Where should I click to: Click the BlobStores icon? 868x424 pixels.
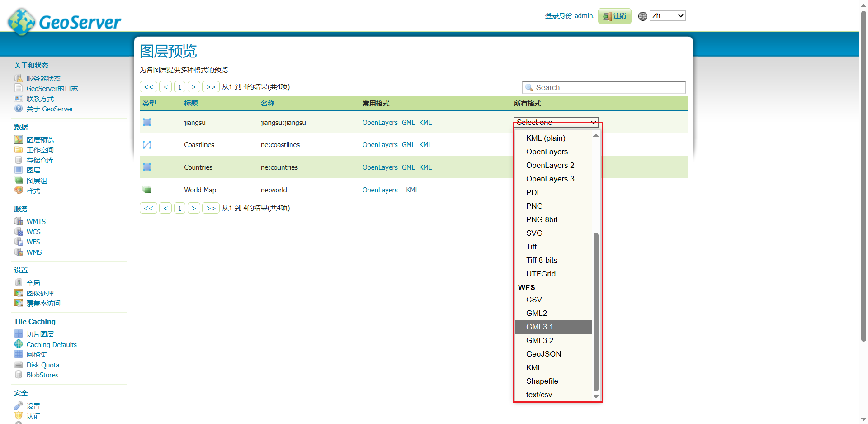[x=19, y=375]
